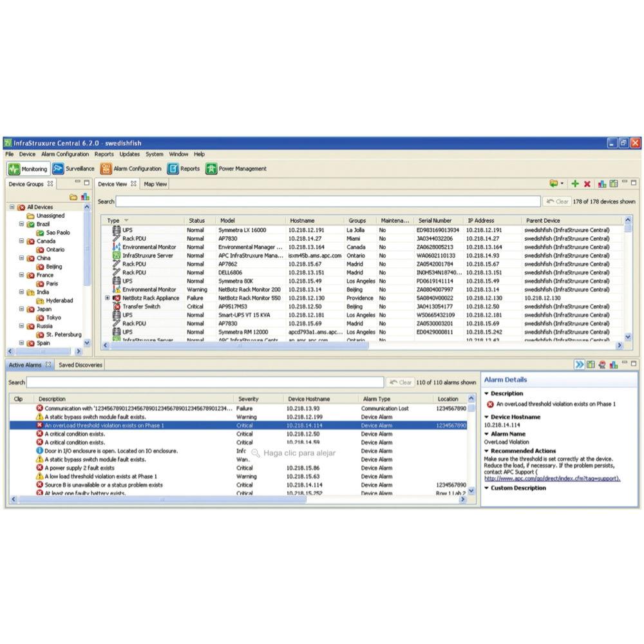Image resolution: width=644 pixels, height=644 pixels.
Task: Collapse the Canada group
Action: click(21, 241)
